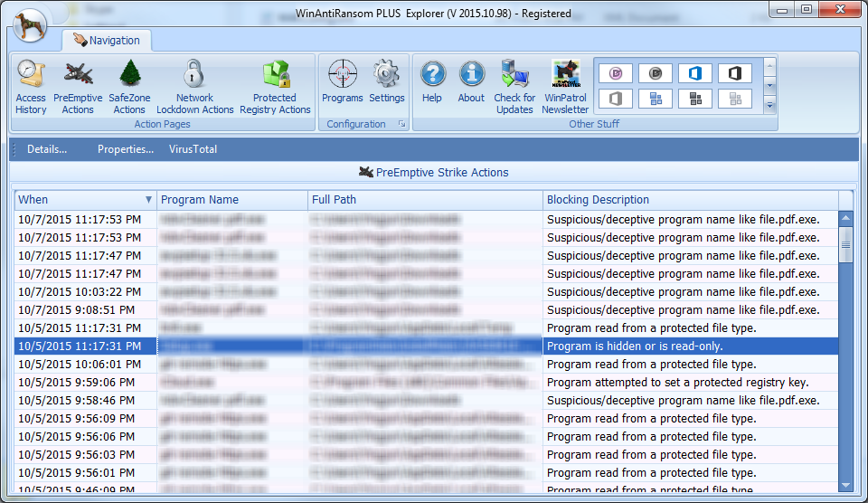Open Network Lockdown Actions

[194, 88]
